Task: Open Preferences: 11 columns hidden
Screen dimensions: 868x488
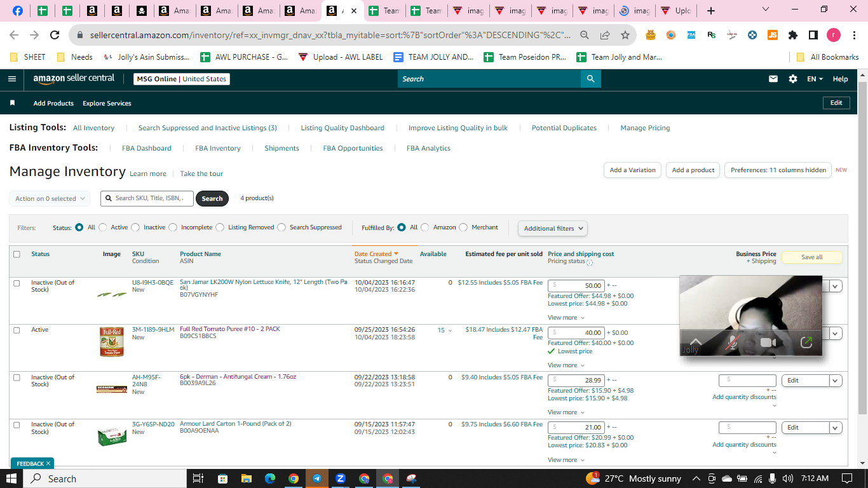Action: (x=778, y=170)
